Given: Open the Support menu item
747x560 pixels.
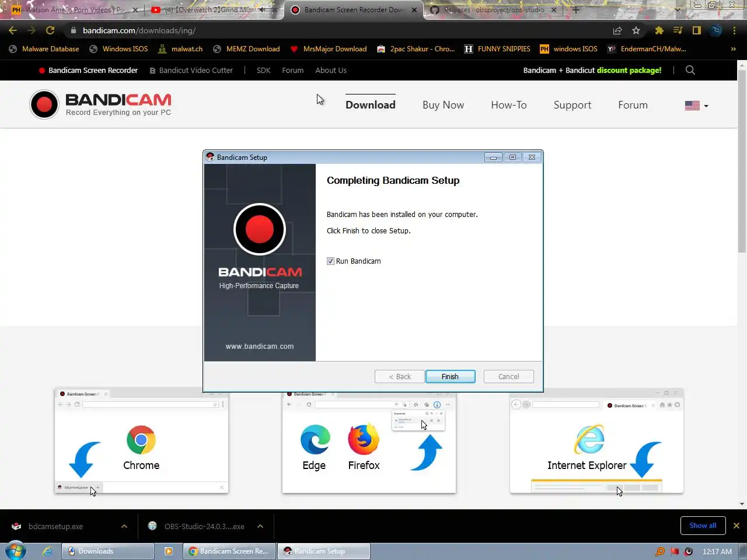Looking at the screenshot, I should click(x=573, y=105).
